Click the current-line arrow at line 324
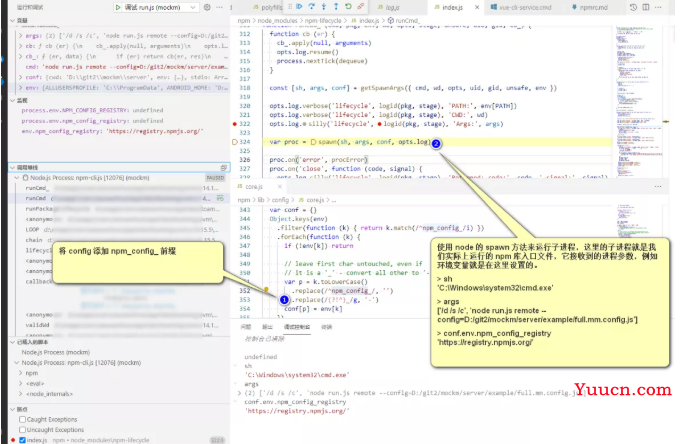 coord(235,142)
